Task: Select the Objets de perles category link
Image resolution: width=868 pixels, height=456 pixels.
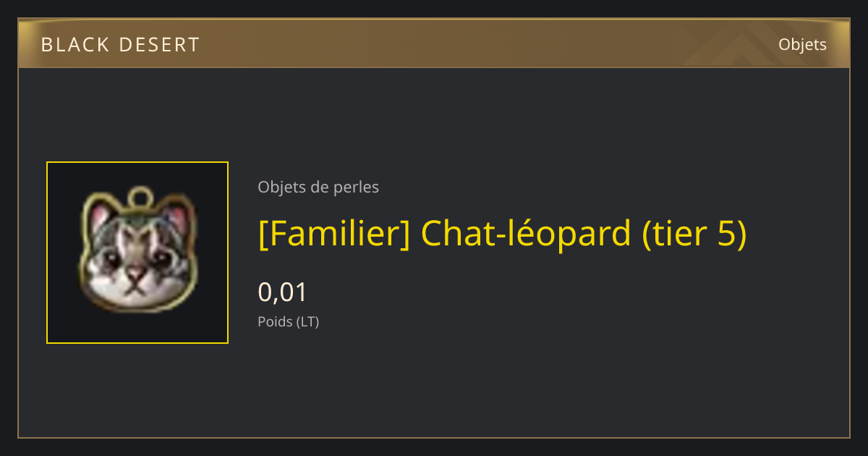Action: coord(318,187)
